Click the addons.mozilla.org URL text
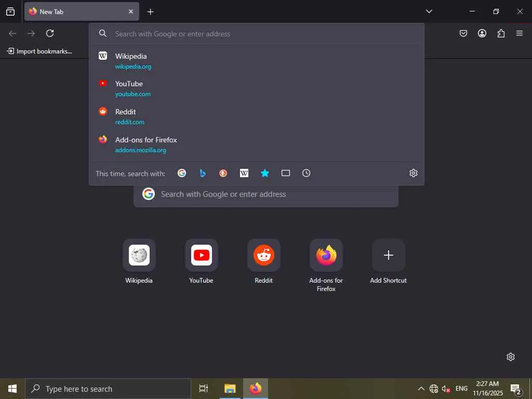 click(x=140, y=150)
